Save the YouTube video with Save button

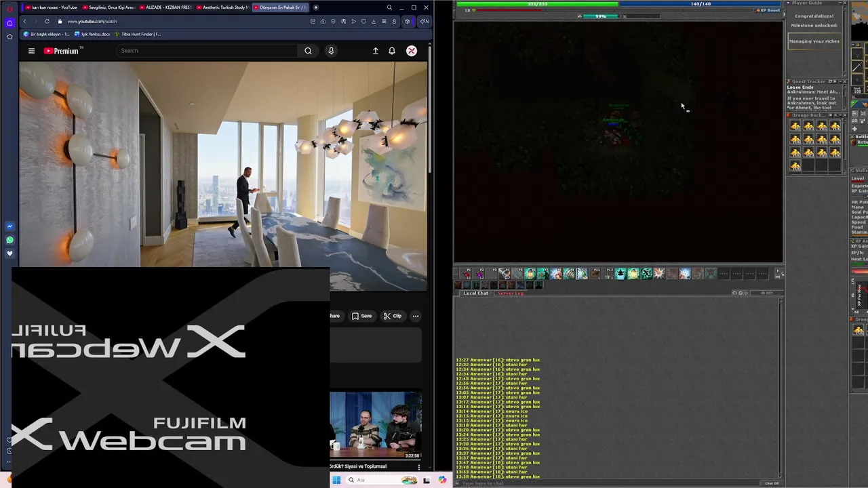coord(361,316)
